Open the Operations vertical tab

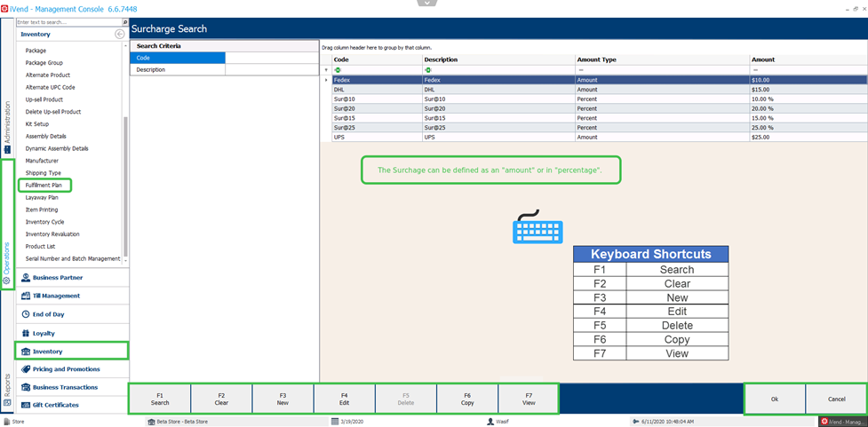[6, 263]
